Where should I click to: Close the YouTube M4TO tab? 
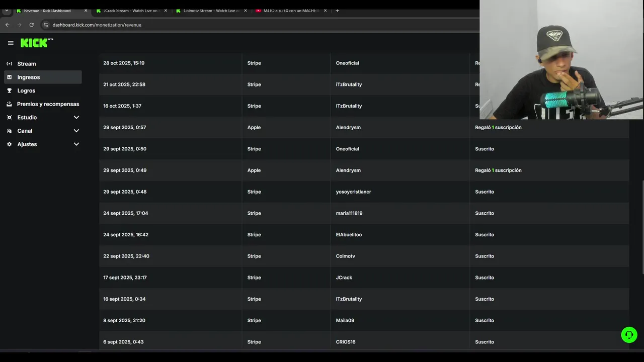coord(326,11)
